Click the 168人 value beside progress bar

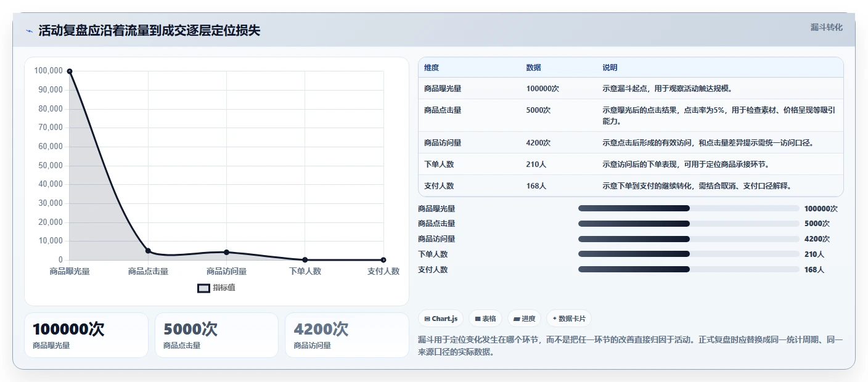pos(814,269)
